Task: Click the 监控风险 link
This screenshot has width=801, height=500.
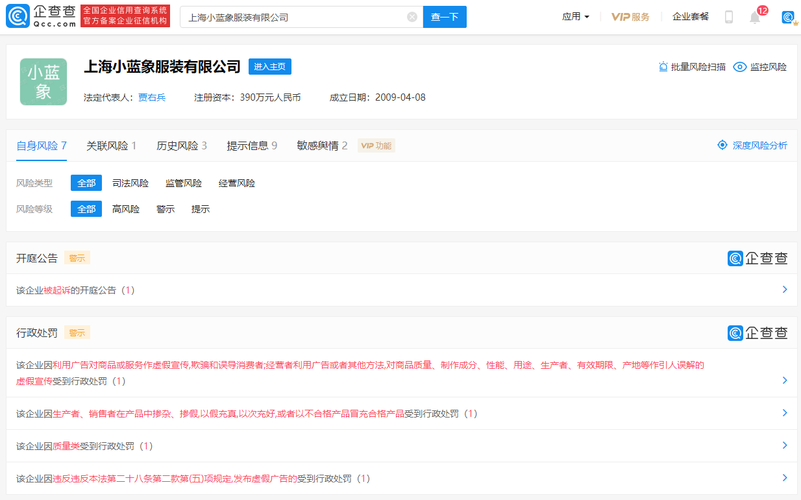Action: tap(768, 67)
